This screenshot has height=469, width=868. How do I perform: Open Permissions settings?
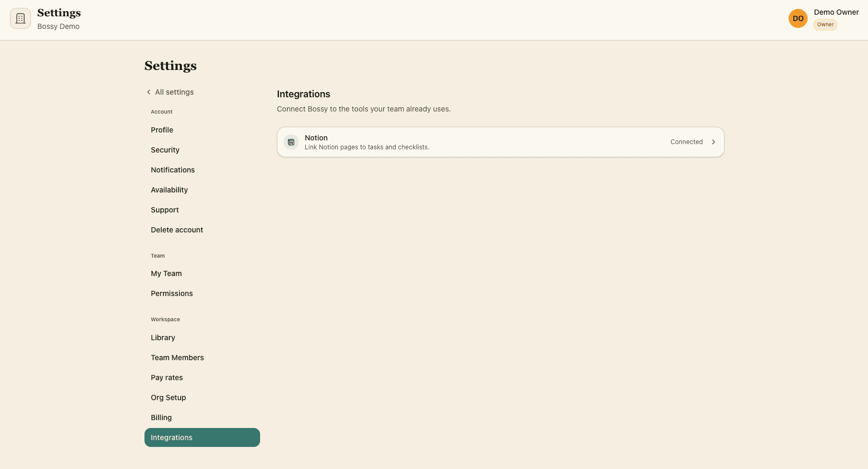click(x=202, y=293)
